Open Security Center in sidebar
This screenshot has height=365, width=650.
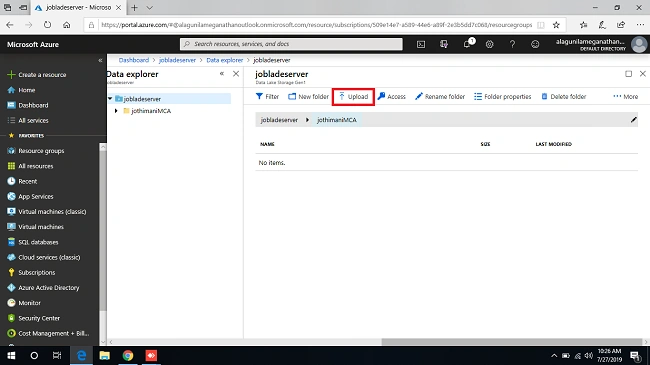(x=34, y=318)
